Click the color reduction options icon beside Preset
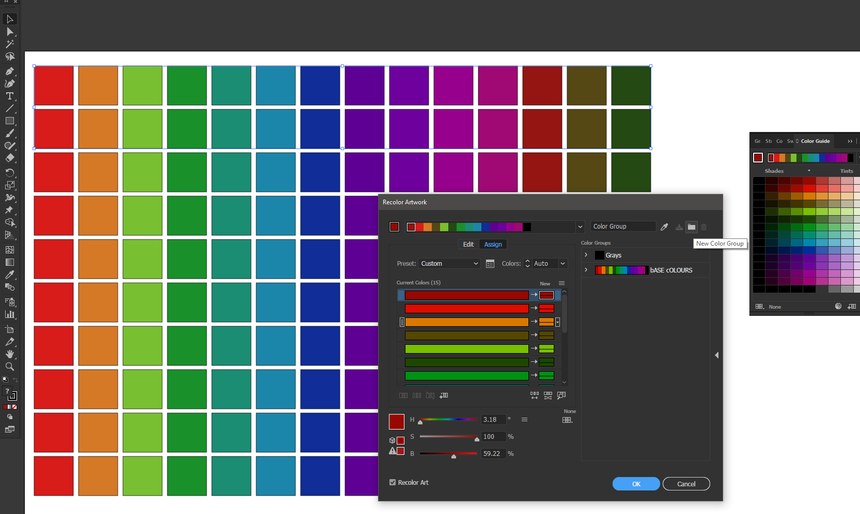 point(490,264)
